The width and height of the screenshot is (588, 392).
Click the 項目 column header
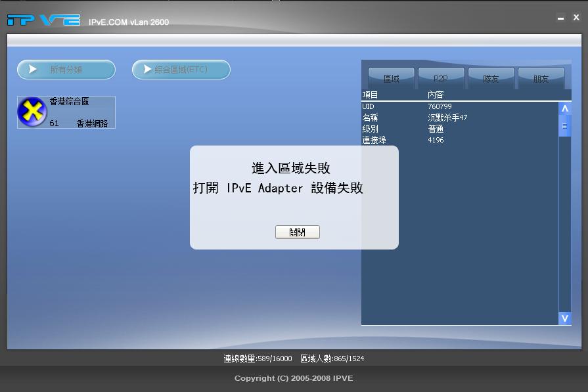click(x=370, y=95)
